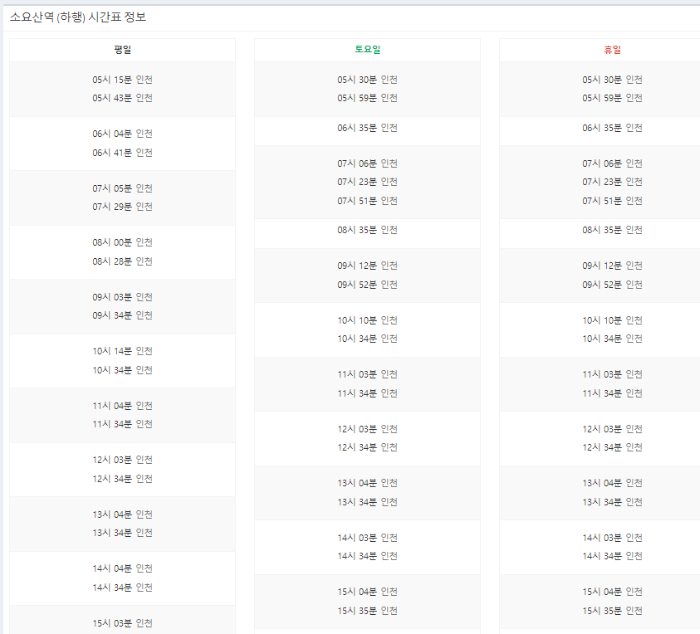Viewport: 700px width, 634px height.
Task: Click 15시 35분 인천 in 휴일 column
Action: click(x=612, y=611)
